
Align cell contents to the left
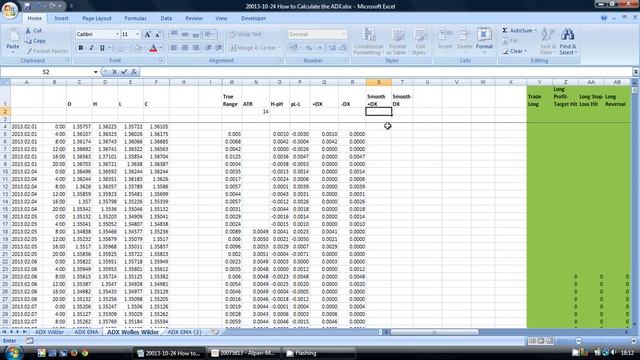pos(174,48)
